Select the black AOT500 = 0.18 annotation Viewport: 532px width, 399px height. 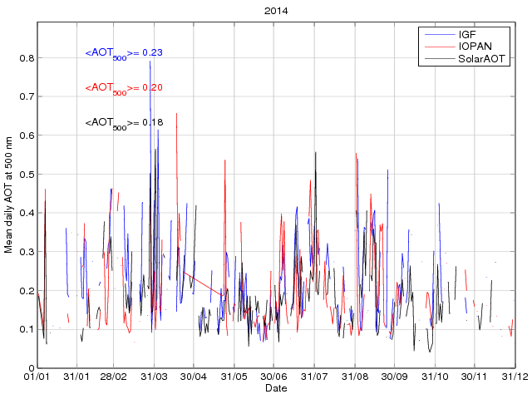coord(124,123)
